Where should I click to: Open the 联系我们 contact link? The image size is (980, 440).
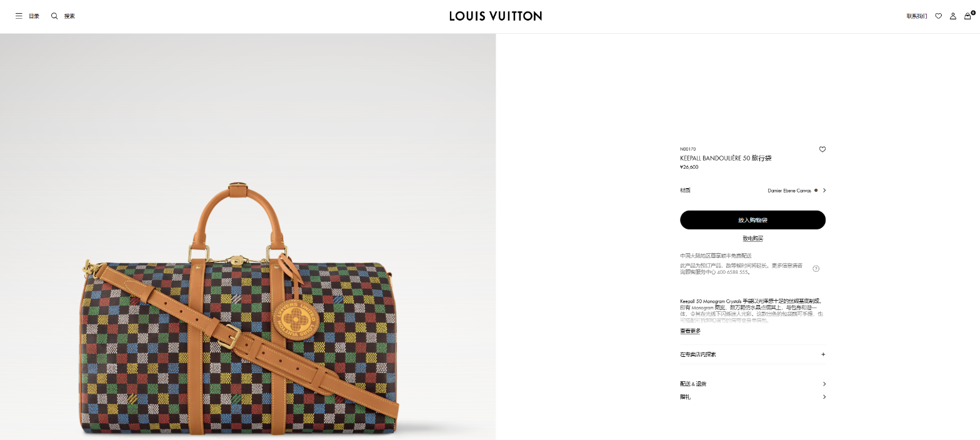(x=917, y=16)
